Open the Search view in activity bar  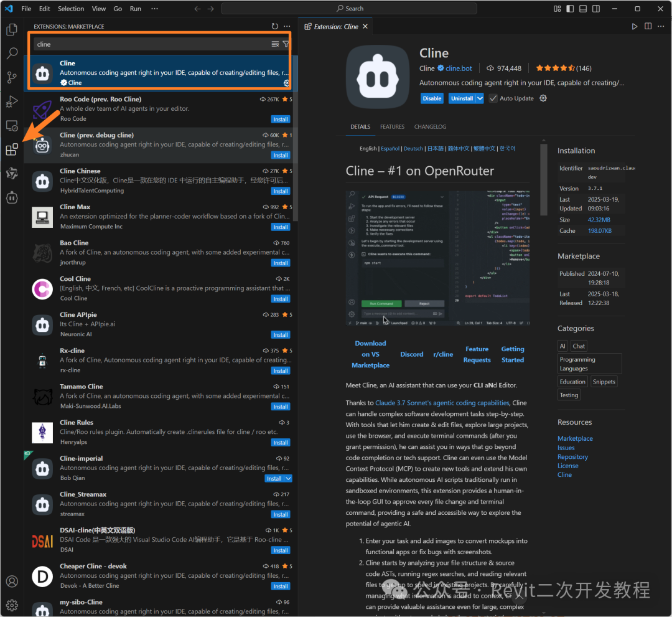coord(12,53)
